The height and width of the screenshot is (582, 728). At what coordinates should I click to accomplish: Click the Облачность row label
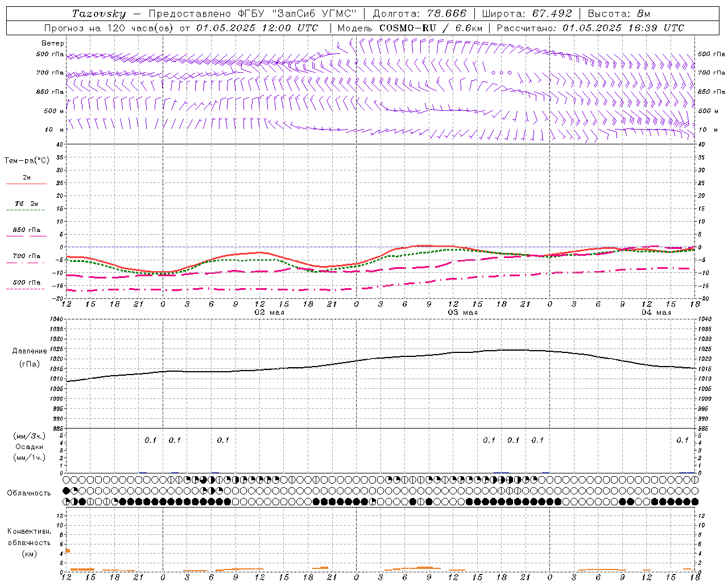tap(29, 493)
